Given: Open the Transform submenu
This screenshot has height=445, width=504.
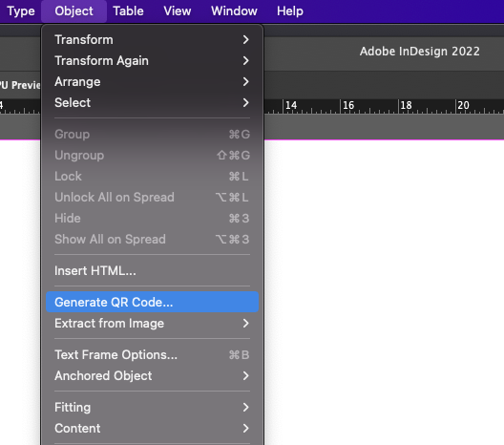Looking at the screenshot, I should pyautogui.click(x=152, y=40).
